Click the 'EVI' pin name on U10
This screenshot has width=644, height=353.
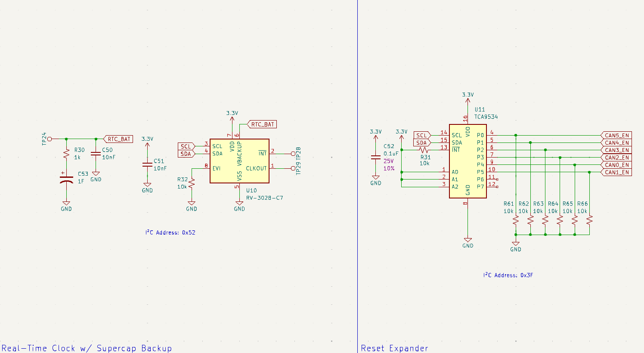pos(217,168)
